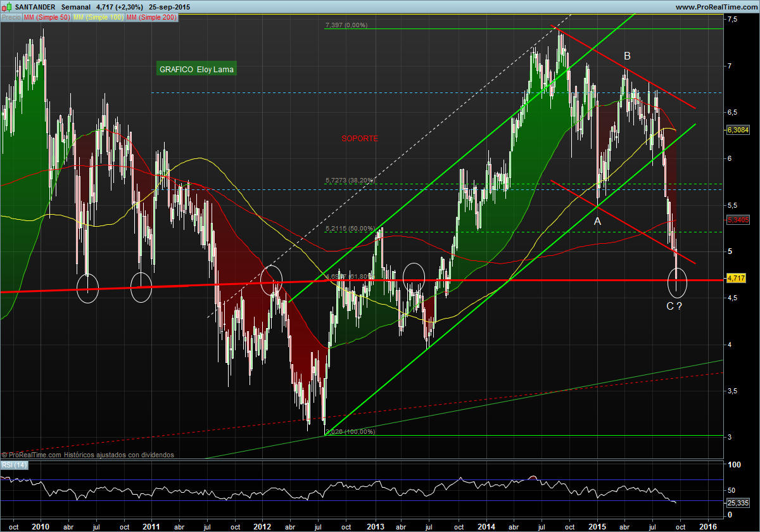Click the SANTANDER ticker name

coord(34,6)
